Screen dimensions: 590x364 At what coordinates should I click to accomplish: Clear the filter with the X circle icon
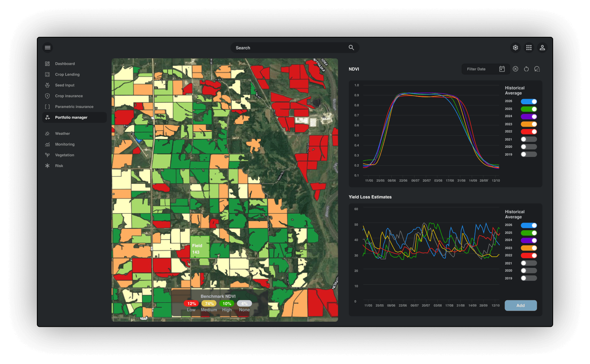click(x=516, y=69)
